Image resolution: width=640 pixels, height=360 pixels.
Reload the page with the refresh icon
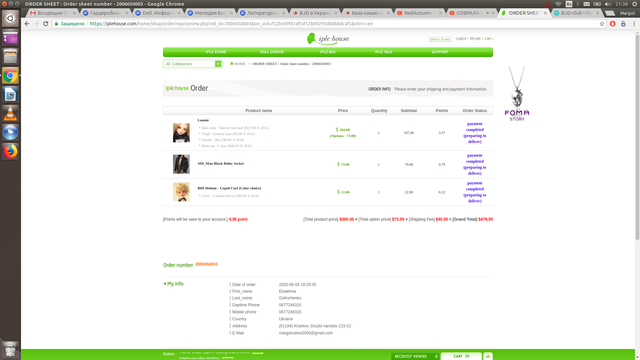tap(45, 24)
